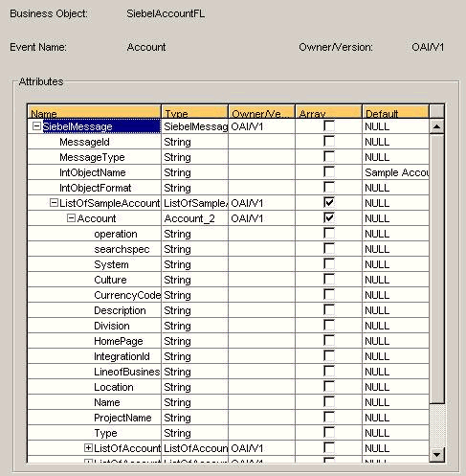
Task: Select the HomePage attribute
Action: click(x=119, y=341)
